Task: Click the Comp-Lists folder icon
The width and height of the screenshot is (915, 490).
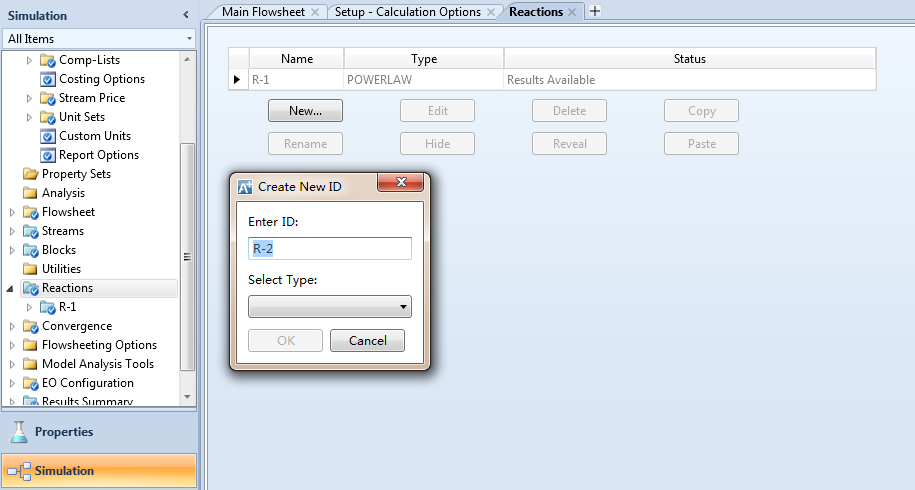Action: tap(47, 60)
